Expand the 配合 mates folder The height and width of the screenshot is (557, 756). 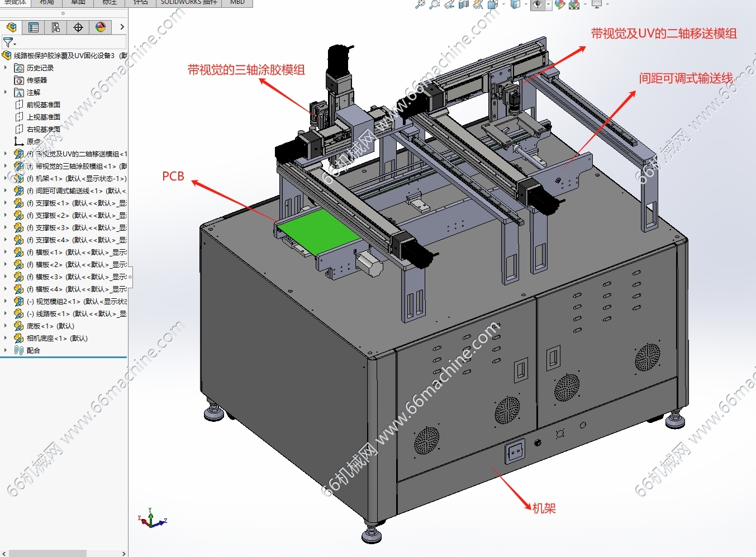(x=6, y=351)
